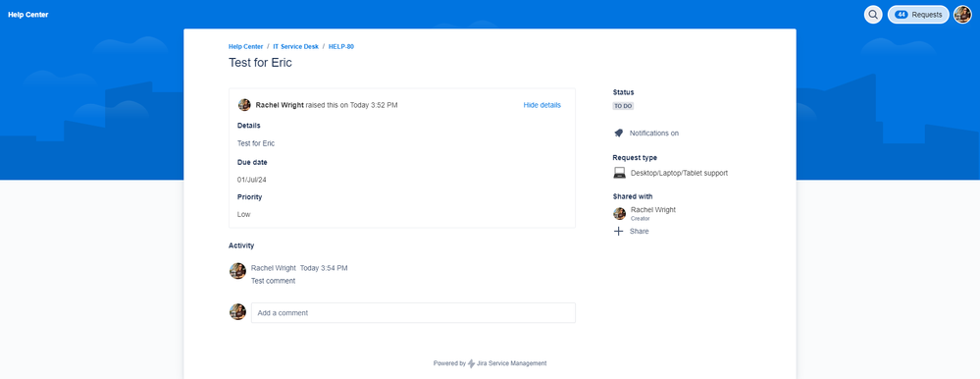The width and height of the screenshot is (980, 379).
Task: Click the Request type heading
Action: (635, 158)
